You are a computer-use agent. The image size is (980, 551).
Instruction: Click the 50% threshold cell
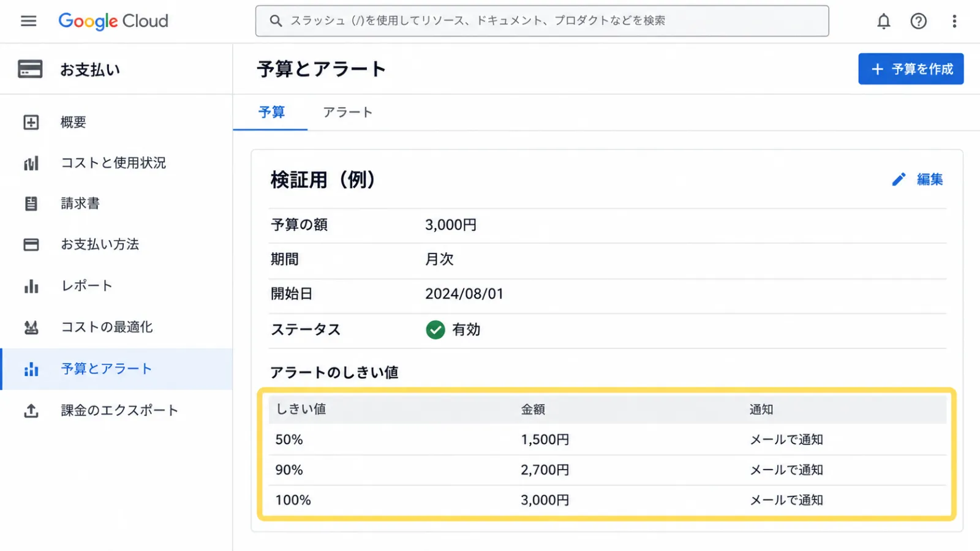tap(289, 440)
